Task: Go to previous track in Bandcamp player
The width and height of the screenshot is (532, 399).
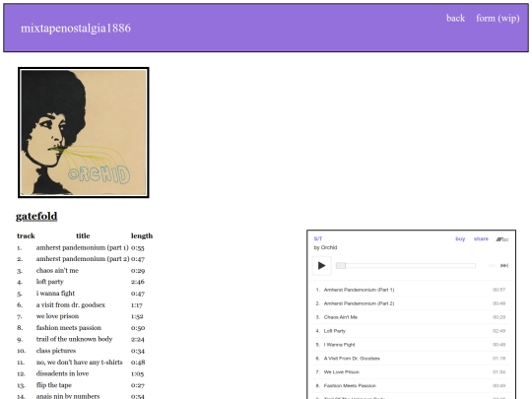Action: tap(491, 266)
